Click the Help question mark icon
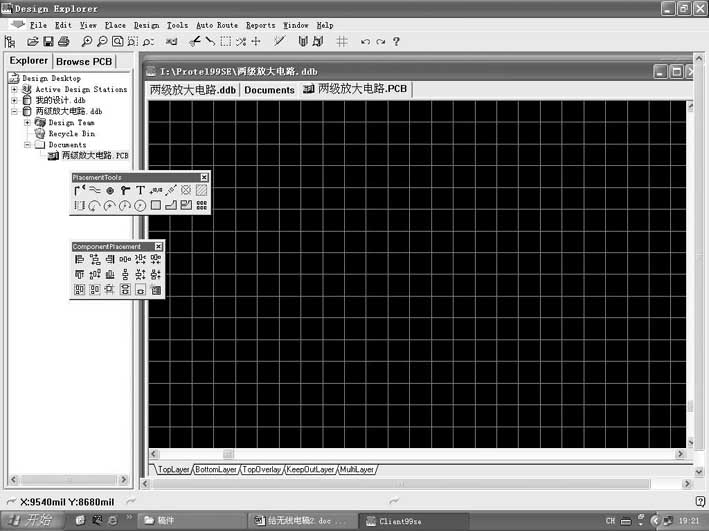Image resolution: width=709 pixels, height=531 pixels. 396,42
